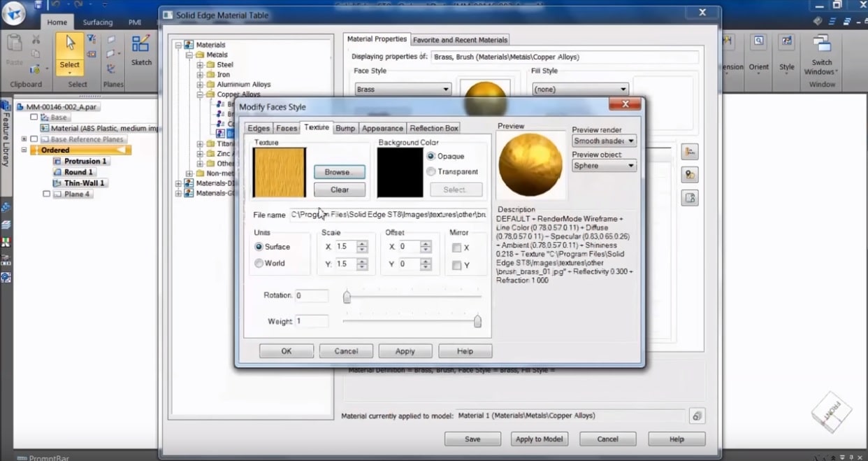Select the Opaque radio button
The image size is (868, 461).
pyautogui.click(x=431, y=156)
